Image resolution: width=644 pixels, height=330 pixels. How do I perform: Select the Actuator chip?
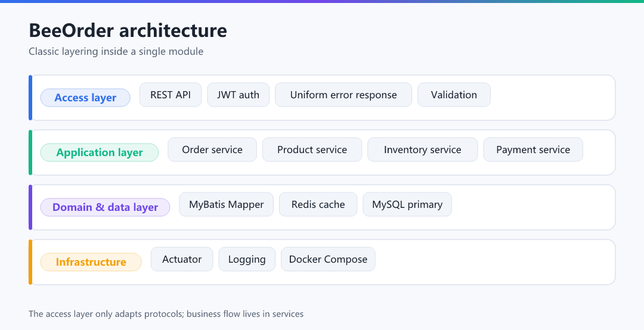point(182,259)
